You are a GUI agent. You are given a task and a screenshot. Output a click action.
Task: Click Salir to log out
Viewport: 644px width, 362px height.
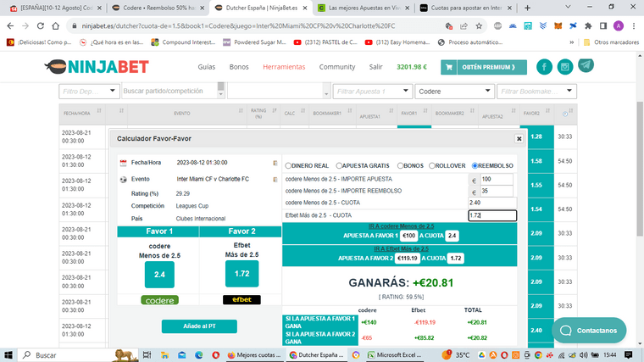[375, 67]
